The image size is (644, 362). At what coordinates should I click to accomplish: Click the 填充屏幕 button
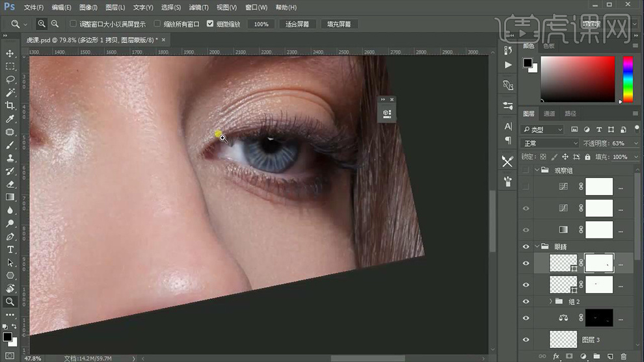(x=339, y=24)
